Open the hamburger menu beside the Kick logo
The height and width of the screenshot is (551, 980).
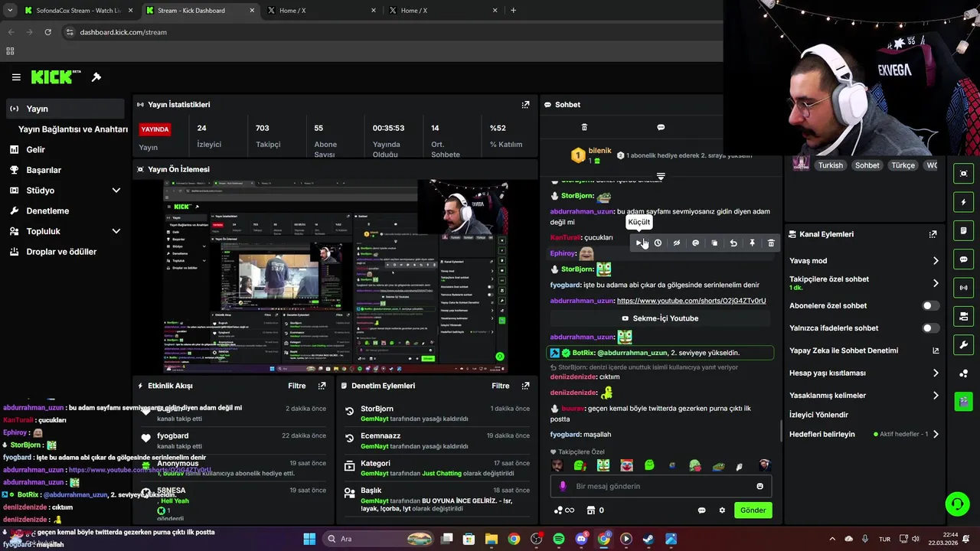16,77
